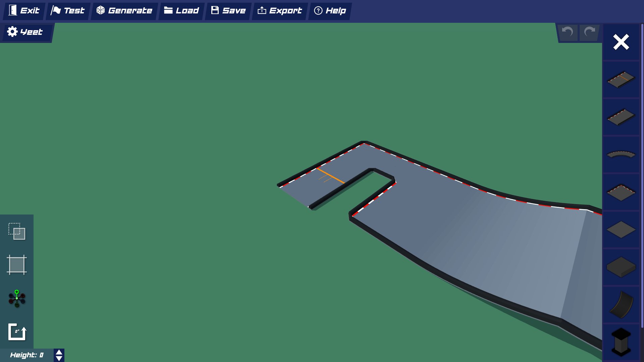Click the Generate button
Viewport: 644px width, 362px height.
point(124,11)
